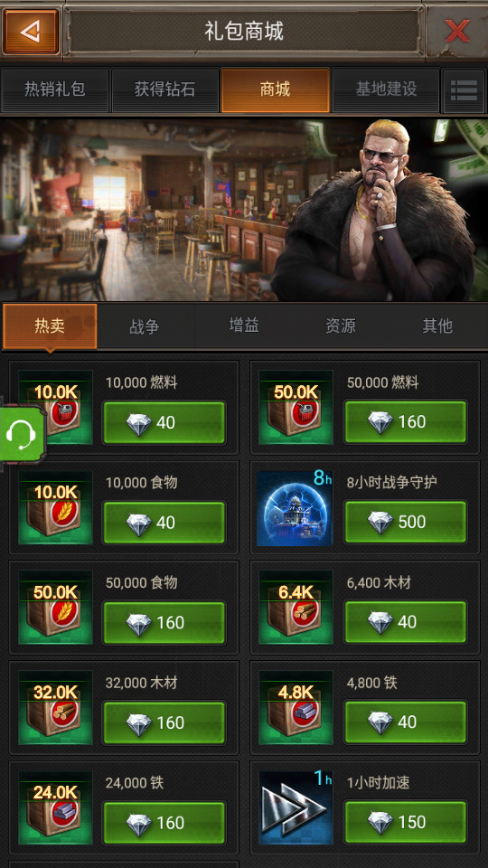Select the 24.0K iron crate icon
Viewport: 488px width, 868px height.
55,807
